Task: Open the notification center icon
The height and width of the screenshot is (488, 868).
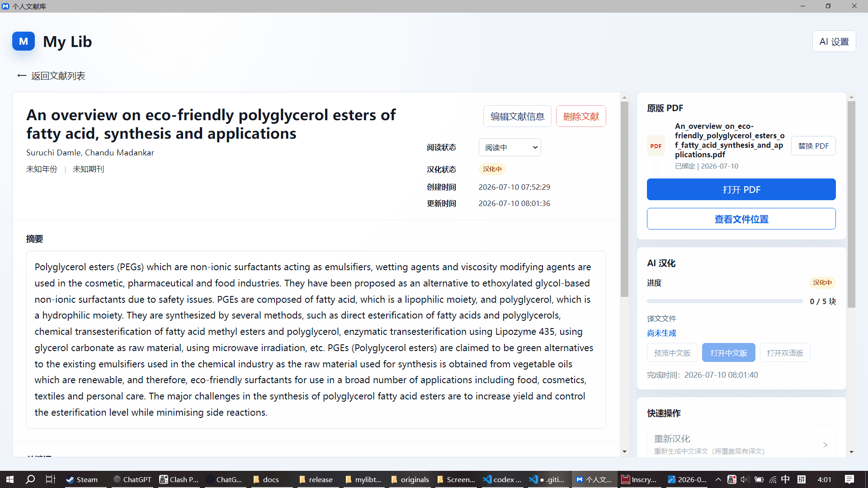Action: [x=849, y=479]
